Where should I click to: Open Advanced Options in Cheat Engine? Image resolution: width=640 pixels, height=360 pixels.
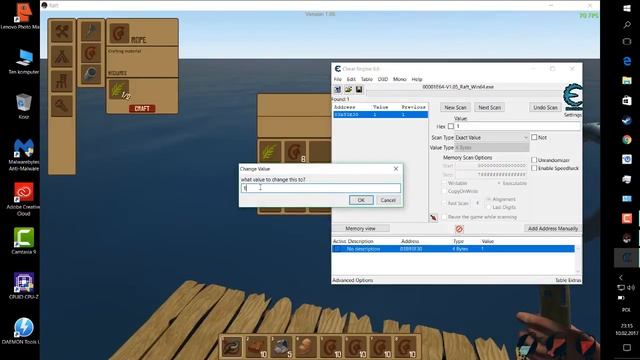(353, 280)
